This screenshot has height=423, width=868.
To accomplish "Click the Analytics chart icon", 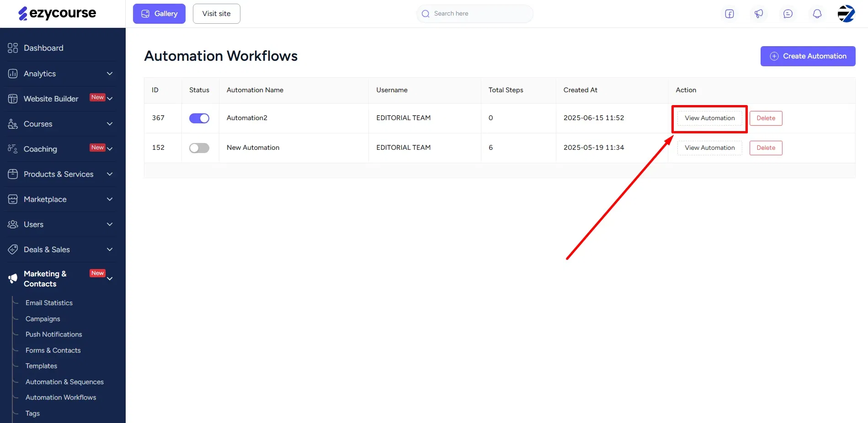I will [x=13, y=74].
